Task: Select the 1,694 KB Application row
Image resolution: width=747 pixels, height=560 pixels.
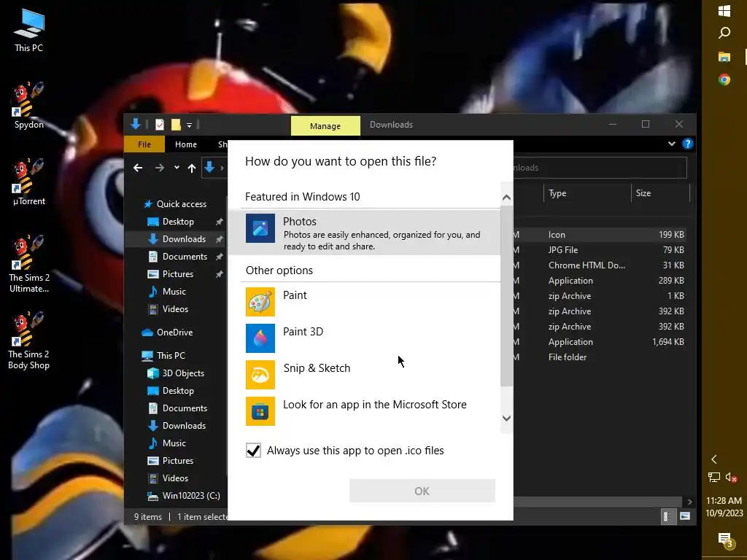Action: point(600,342)
